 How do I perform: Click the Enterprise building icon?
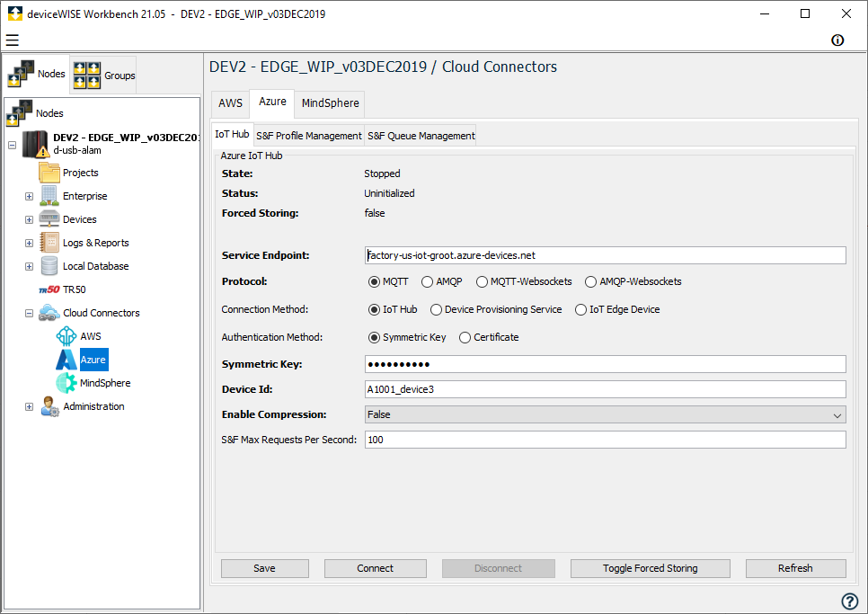pos(49,196)
